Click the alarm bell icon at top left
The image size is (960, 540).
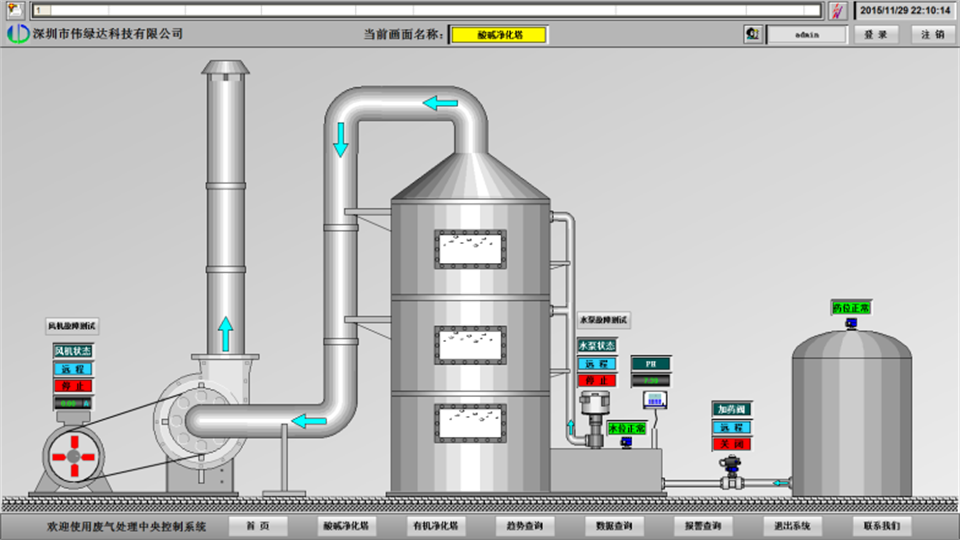tap(14, 10)
